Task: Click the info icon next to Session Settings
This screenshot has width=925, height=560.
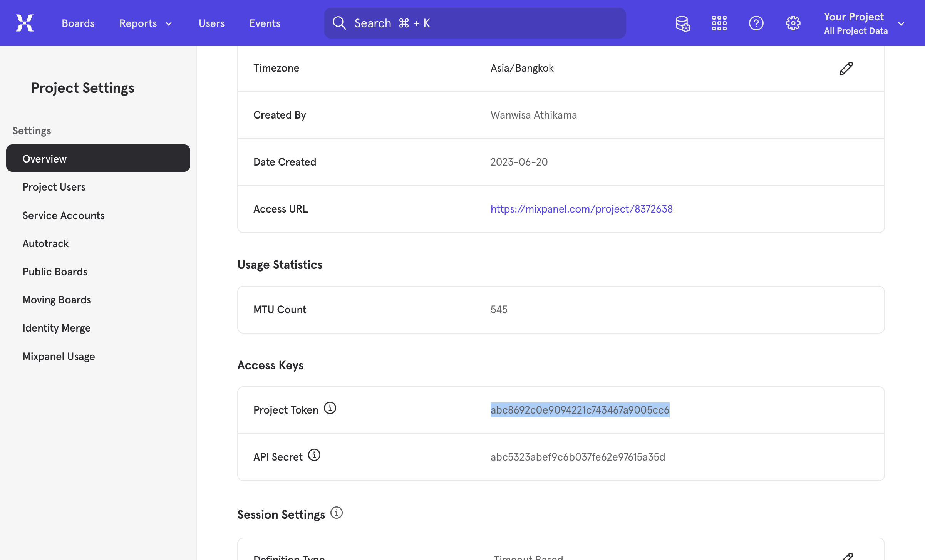Action: [x=337, y=513]
